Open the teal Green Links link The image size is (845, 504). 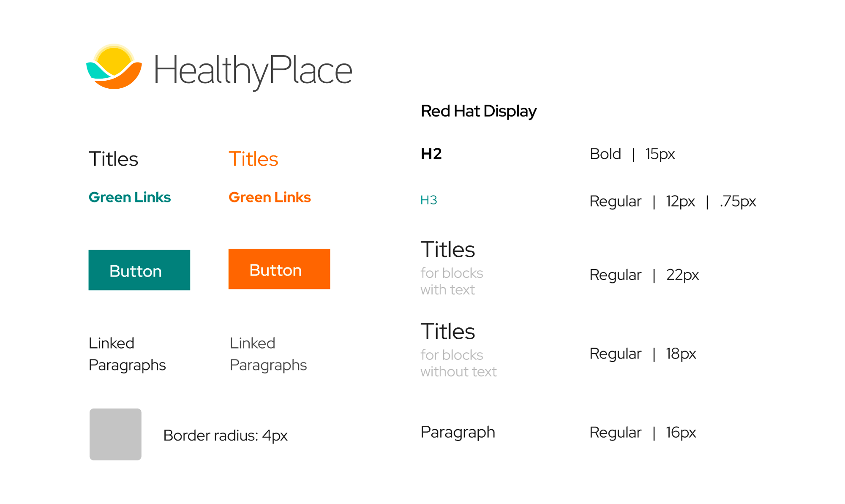pos(130,197)
